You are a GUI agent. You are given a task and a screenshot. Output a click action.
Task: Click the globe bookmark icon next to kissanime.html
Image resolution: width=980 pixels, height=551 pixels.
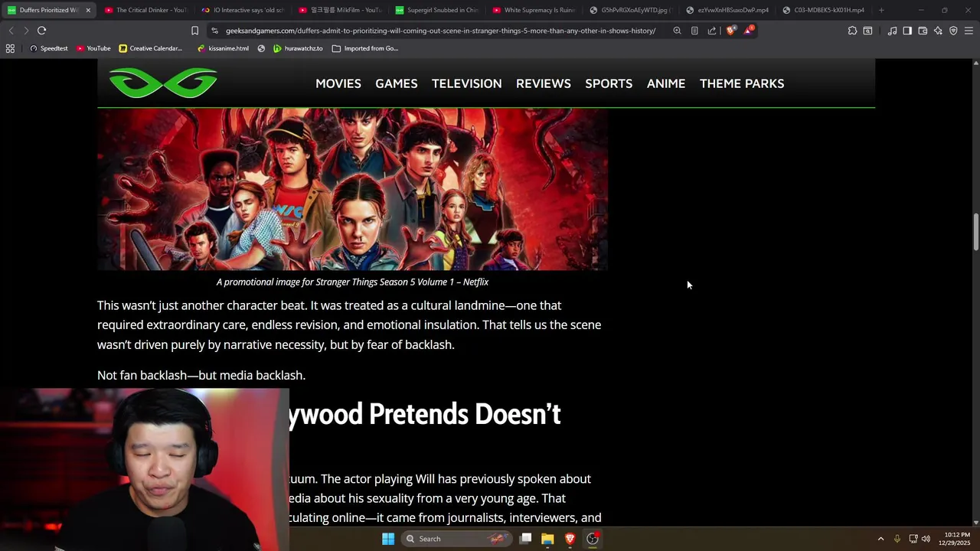coord(261,48)
